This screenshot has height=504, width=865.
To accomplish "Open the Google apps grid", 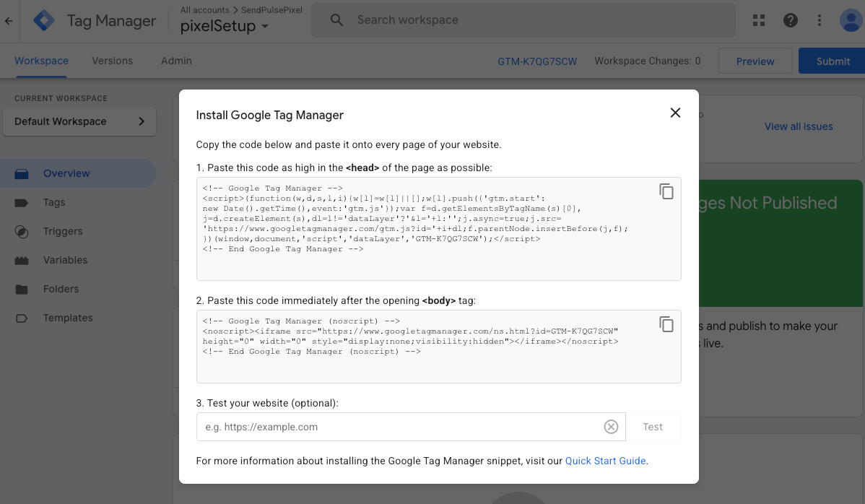I will [x=759, y=20].
